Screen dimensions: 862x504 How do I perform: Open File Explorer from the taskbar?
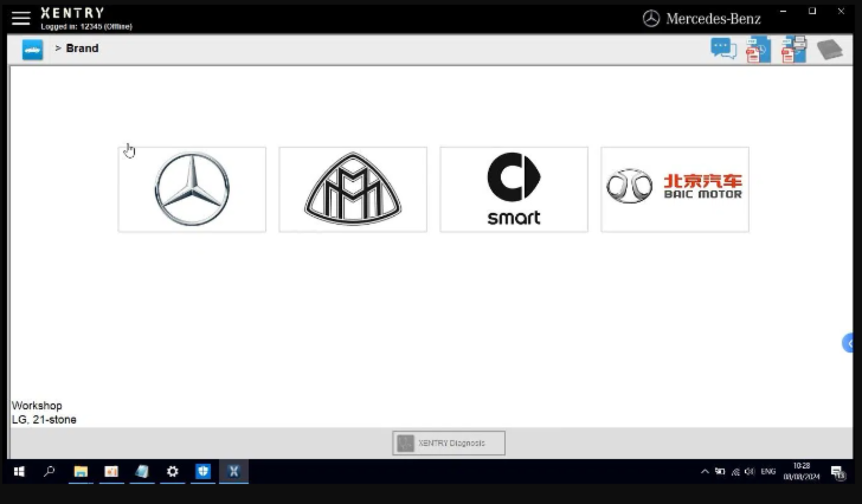81,472
